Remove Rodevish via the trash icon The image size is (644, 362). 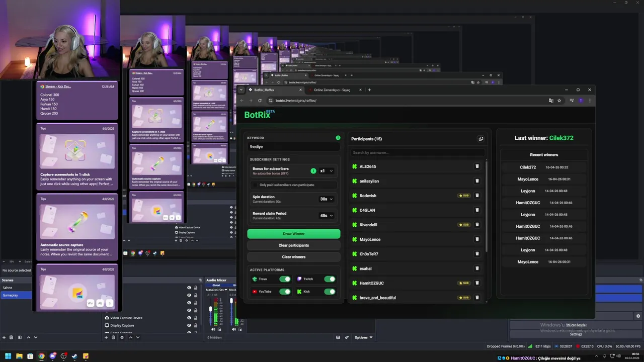coord(477,196)
